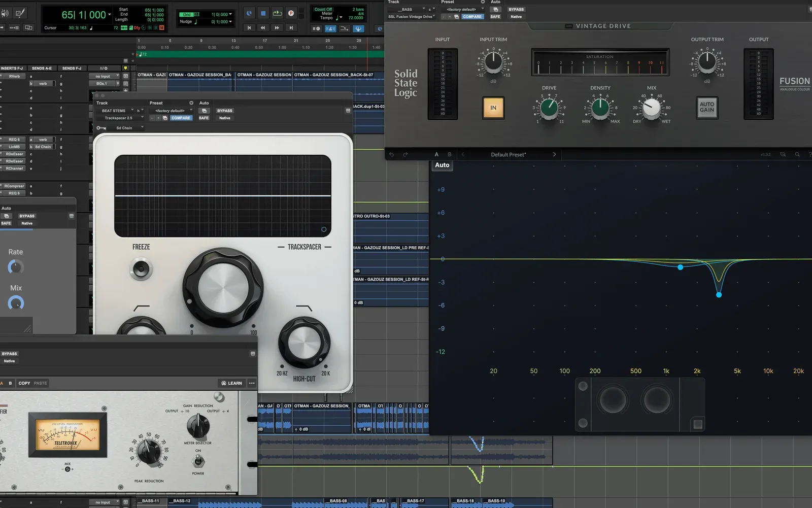This screenshot has height=508, width=812.
Task: Click the search magnifier icon in SSL plugin
Action: (797, 154)
